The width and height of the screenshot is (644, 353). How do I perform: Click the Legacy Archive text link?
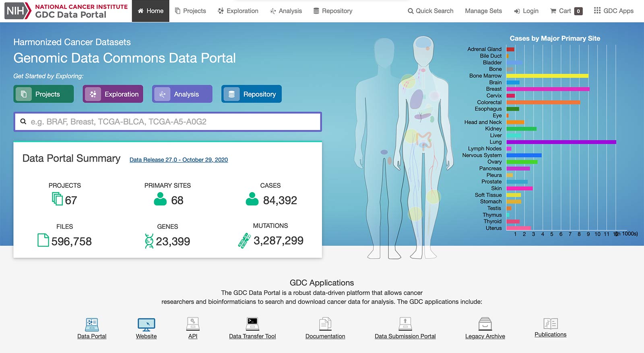tap(485, 336)
